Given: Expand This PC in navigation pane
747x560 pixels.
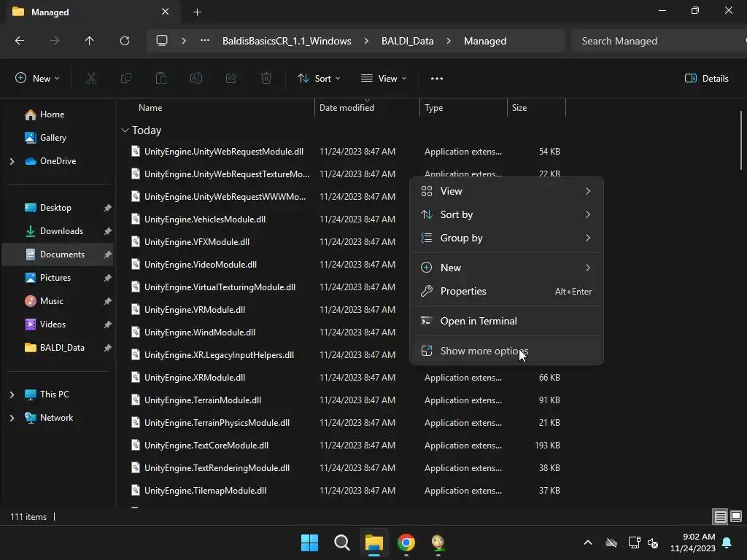Looking at the screenshot, I should click(x=12, y=394).
